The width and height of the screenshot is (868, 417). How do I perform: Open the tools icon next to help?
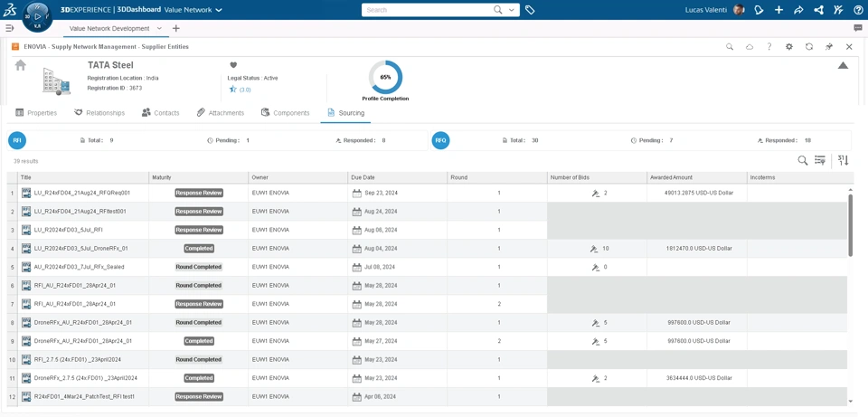[x=839, y=10]
